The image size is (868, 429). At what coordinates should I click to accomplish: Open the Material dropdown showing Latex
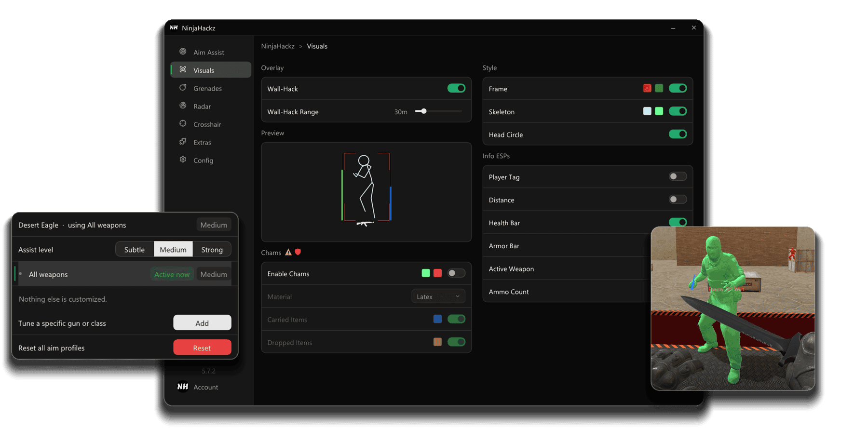[438, 296]
